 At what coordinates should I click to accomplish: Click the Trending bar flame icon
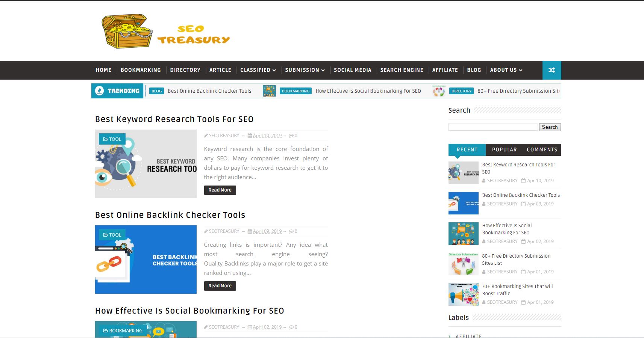click(99, 91)
